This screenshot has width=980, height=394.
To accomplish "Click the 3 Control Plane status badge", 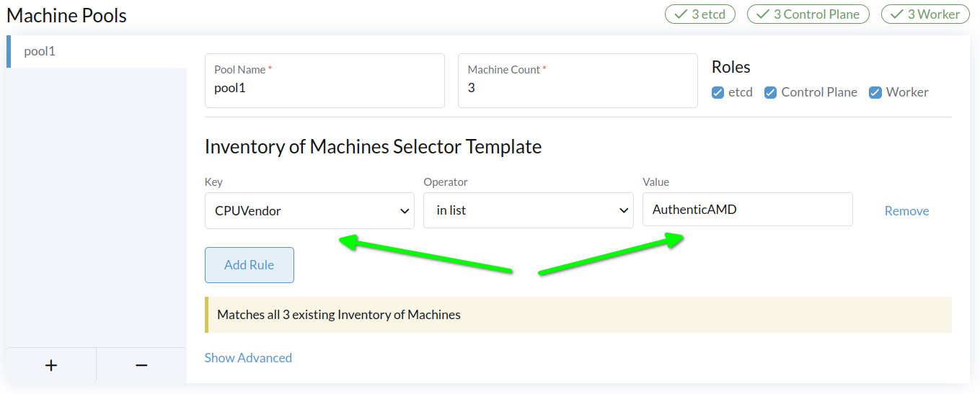I will (x=808, y=14).
